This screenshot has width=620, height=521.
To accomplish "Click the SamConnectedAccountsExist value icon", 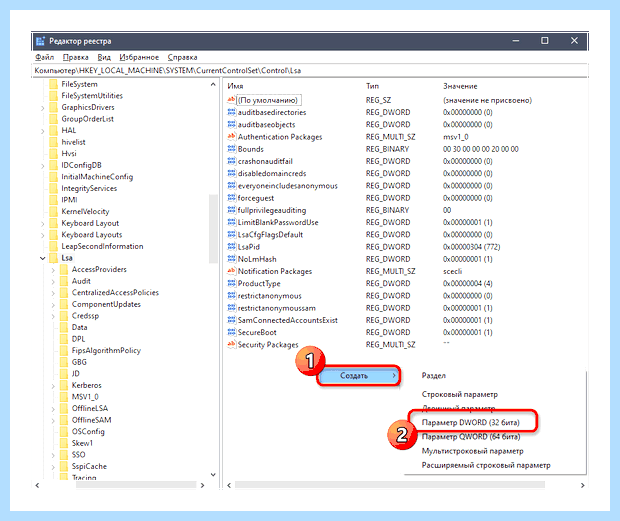I will (231, 321).
